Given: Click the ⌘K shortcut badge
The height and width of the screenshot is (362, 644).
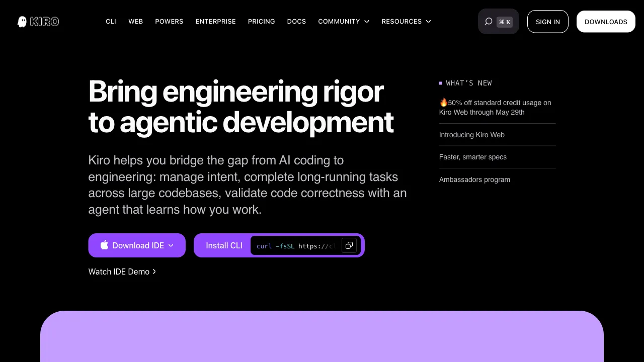Looking at the screenshot, I should click(x=505, y=22).
